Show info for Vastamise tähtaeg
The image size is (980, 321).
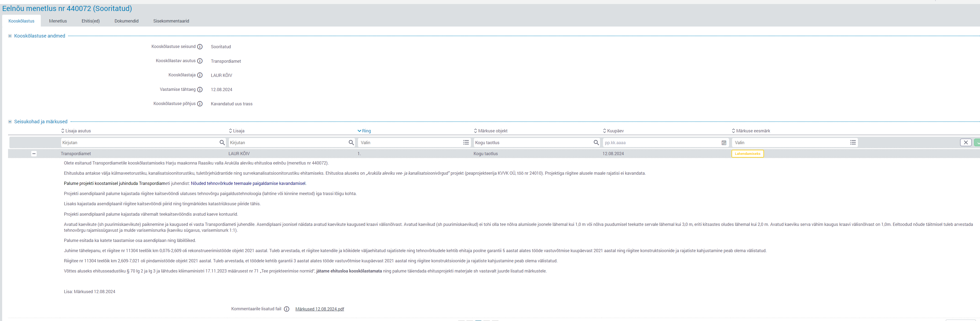coord(200,90)
